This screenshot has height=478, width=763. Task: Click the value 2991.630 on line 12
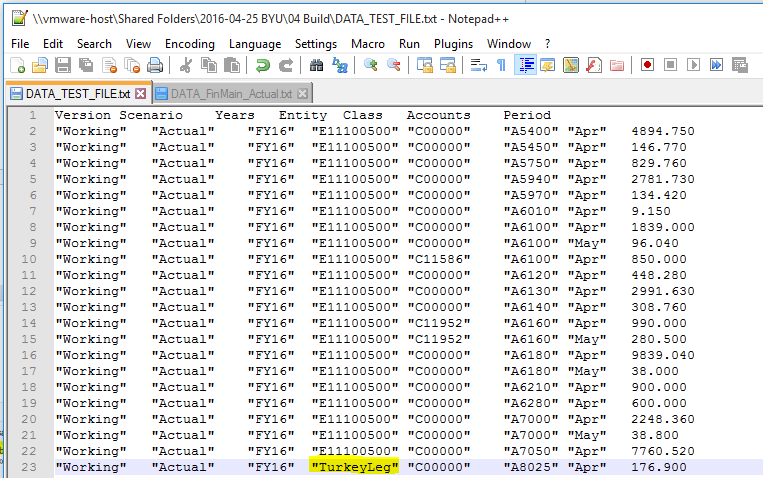[x=663, y=291]
